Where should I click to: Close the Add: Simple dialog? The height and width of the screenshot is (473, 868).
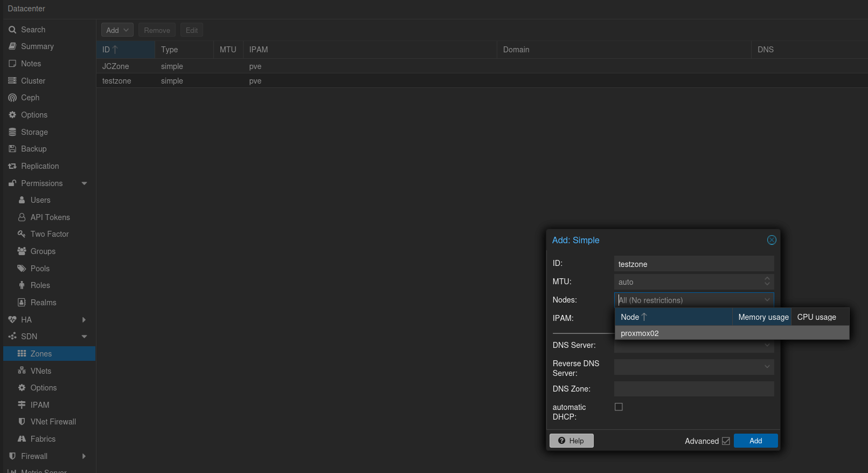(x=772, y=240)
